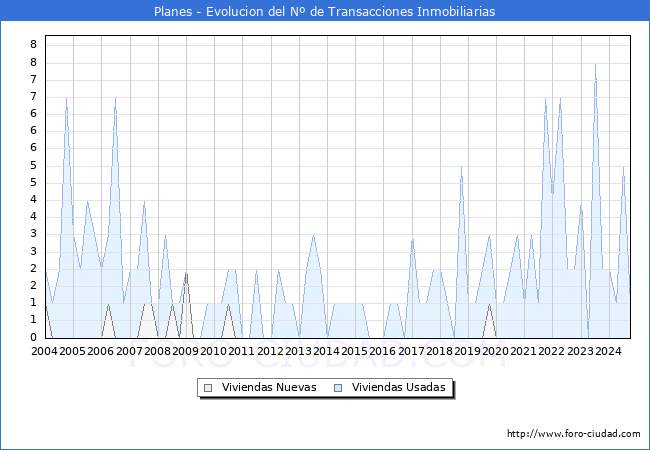Click the 2024 x-axis year label
The height and width of the screenshot is (450, 650).
[608, 351]
